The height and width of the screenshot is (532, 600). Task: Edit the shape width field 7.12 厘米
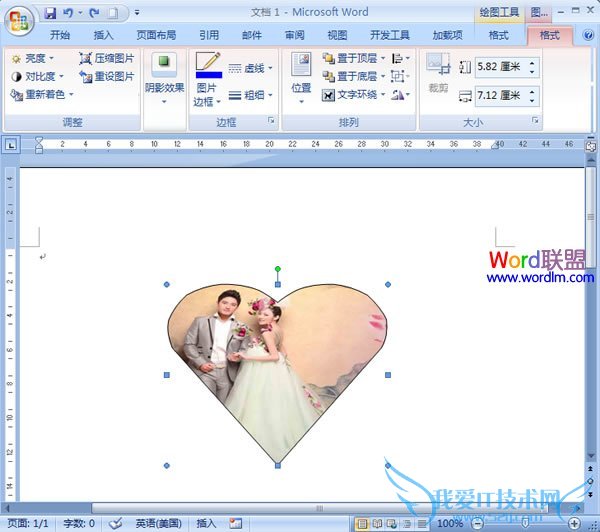coord(501,95)
